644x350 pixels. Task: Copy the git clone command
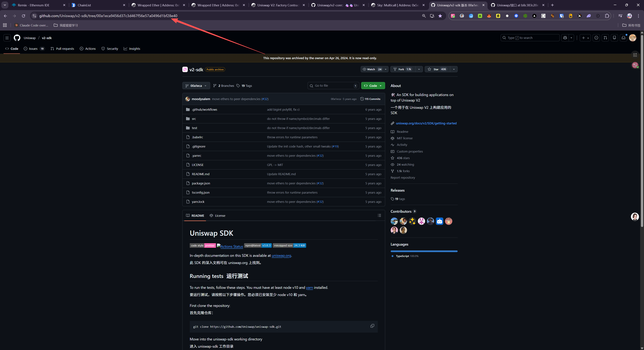point(372,326)
